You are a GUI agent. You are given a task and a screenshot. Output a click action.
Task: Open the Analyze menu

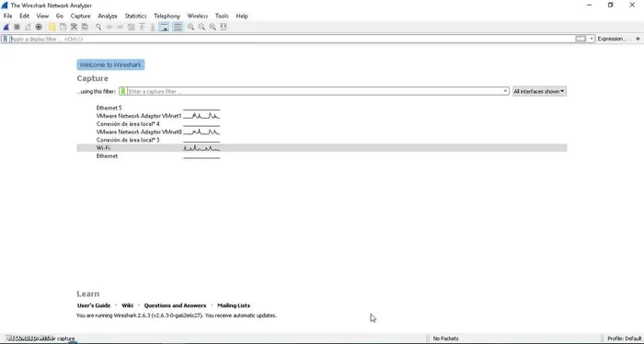click(108, 16)
